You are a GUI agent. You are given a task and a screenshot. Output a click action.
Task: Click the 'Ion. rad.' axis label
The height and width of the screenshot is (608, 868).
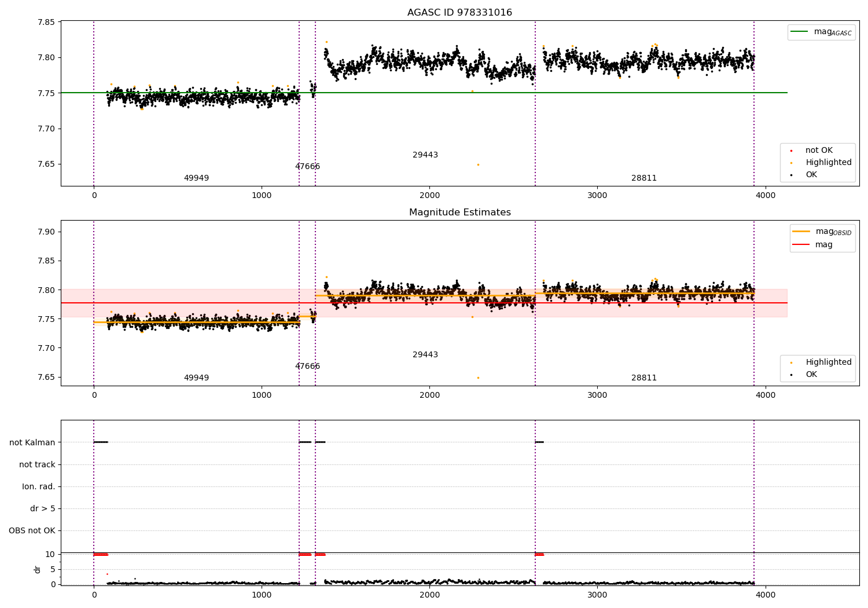tap(39, 486)
